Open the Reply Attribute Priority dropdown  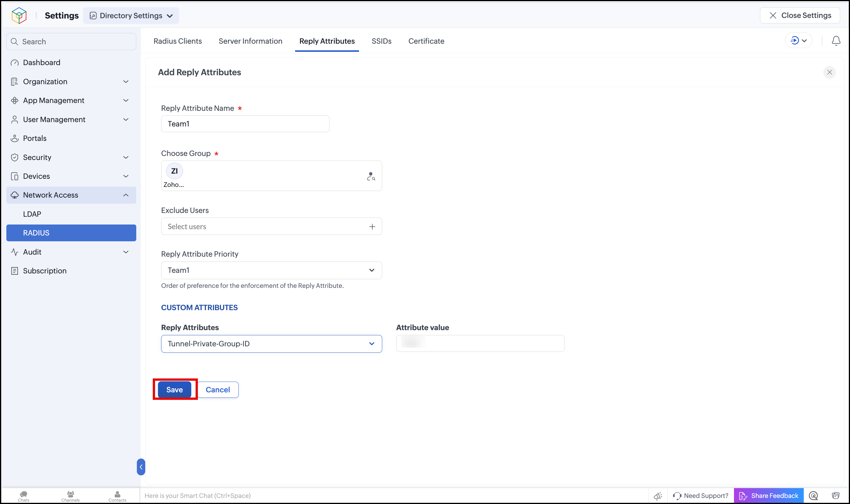tap(271, 270)
